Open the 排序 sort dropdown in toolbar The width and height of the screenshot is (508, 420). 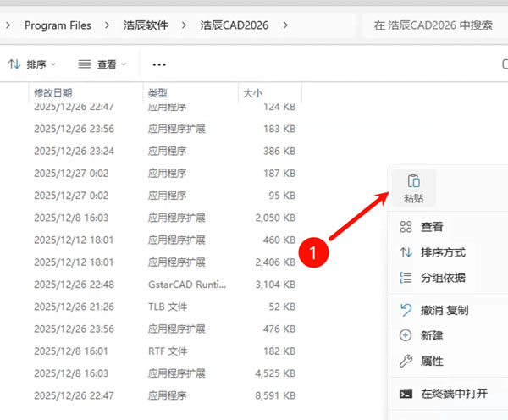[32, 64]
